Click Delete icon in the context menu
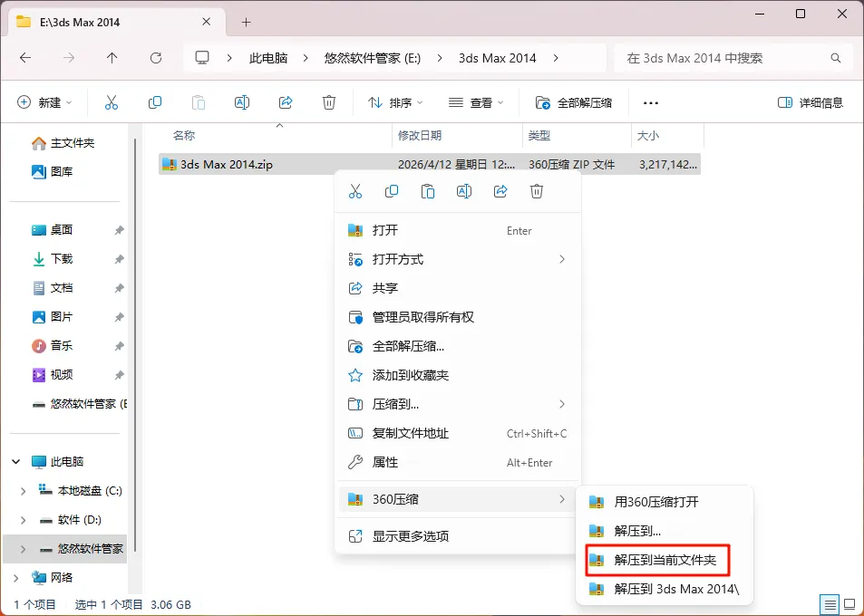The width and height of the screenshot is (864, 616). [x=537, y=191]
